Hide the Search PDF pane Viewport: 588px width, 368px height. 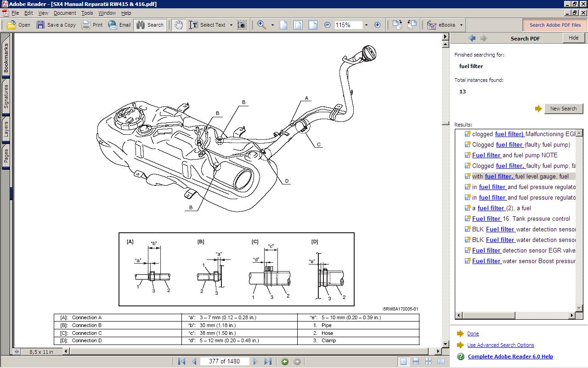(573, 38)
